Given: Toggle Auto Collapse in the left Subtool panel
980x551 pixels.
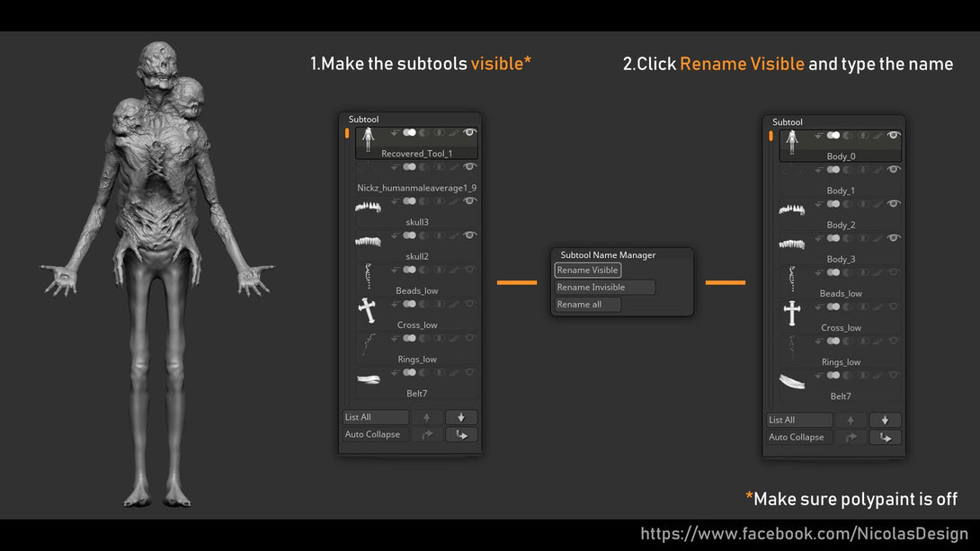Looking at the screenshot, I should coord(376,435).
